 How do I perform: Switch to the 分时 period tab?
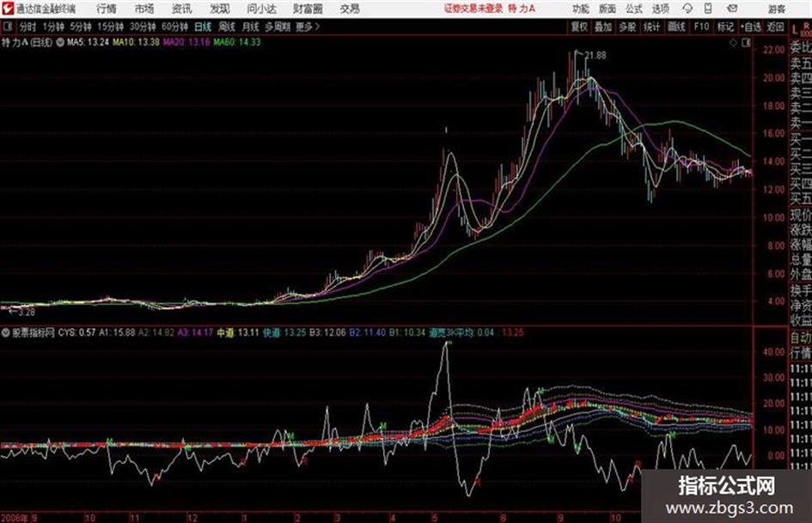[27, 27]
